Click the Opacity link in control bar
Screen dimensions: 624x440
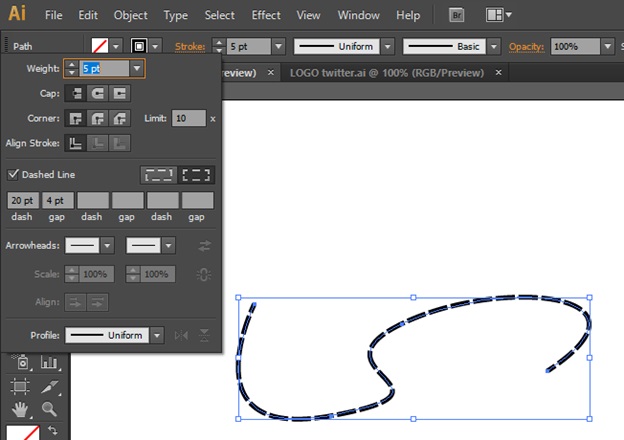[x=524, y=47]
